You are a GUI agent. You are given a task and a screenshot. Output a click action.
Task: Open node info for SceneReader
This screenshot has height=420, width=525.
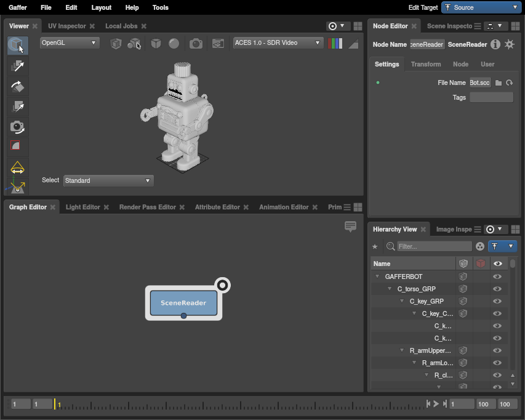click(x=495, y=44)
